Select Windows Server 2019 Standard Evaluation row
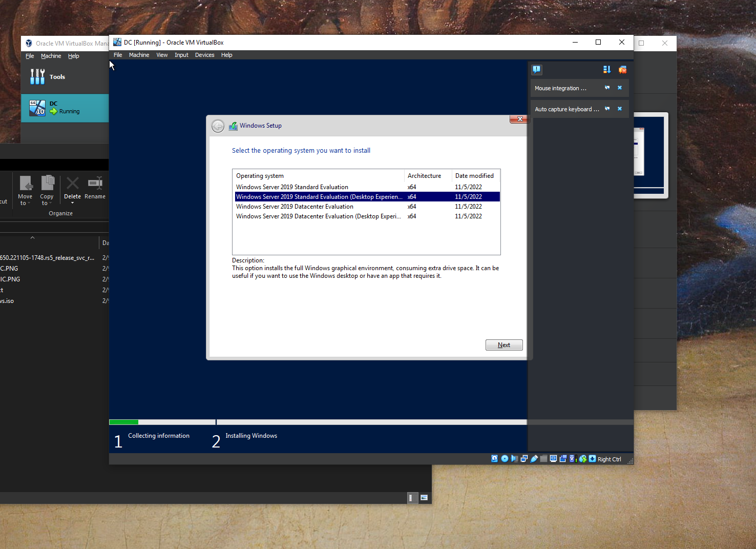756x549 pixels. click(x=367, y=187)
